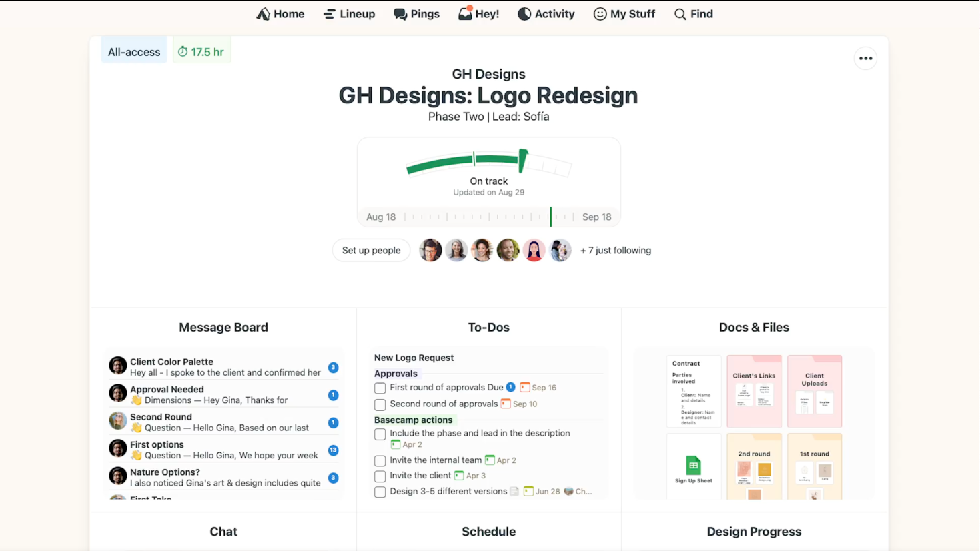Mark Invite the internal team as done
Image resolution: width=980 pixels, height=551 pixels.
(x=380, y=461)
